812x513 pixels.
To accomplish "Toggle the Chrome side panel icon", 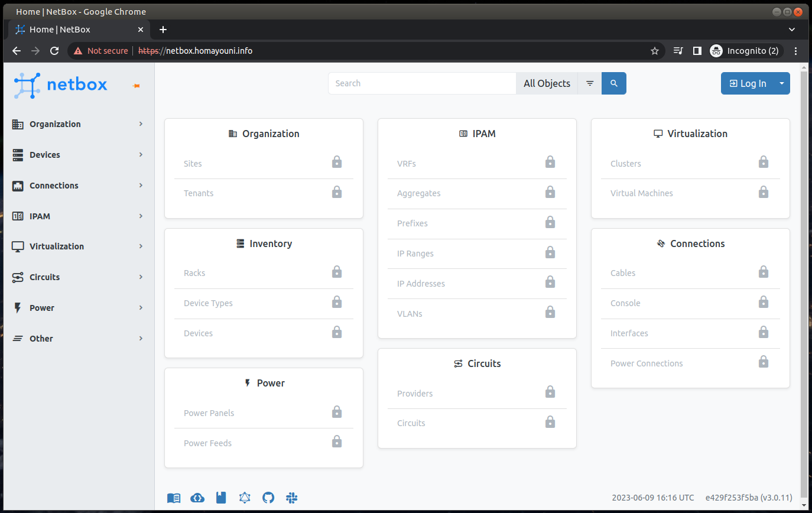I will click(697, 51).
